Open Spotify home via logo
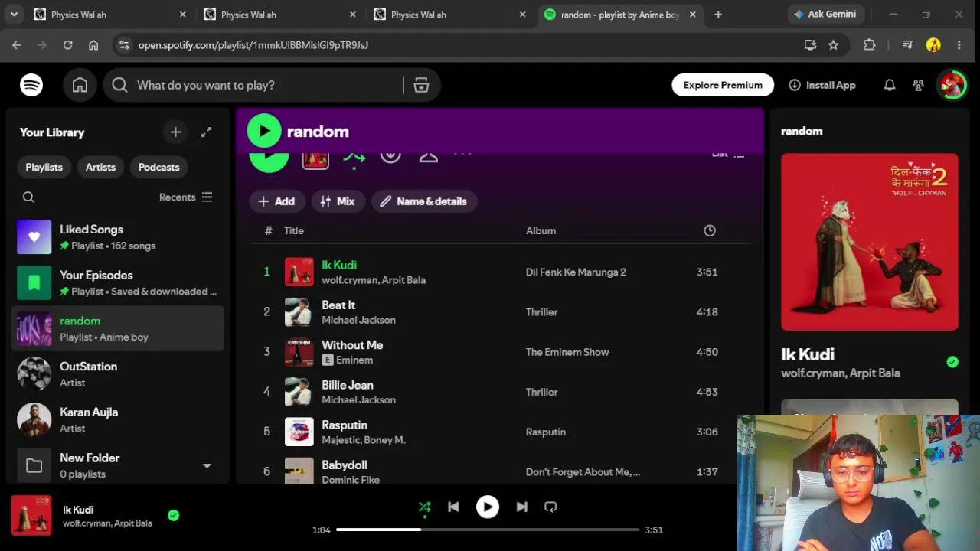Image resolution: width=980 pixels, height=551 pixels. [x=31, y=85]
